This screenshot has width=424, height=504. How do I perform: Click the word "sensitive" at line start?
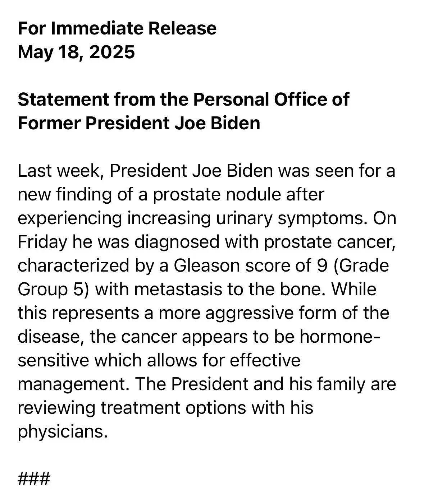click(53, 360)
